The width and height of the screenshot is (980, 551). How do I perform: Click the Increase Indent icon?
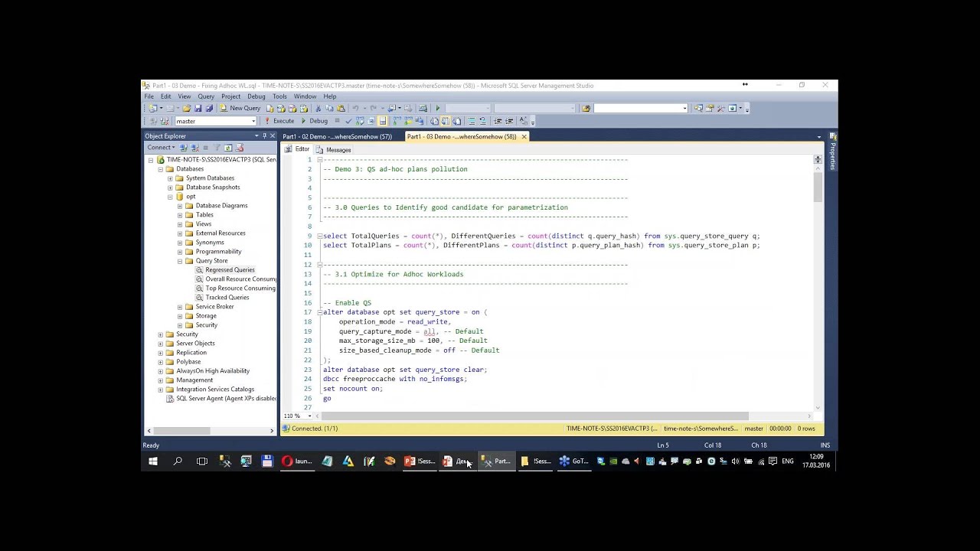point(509,121)
